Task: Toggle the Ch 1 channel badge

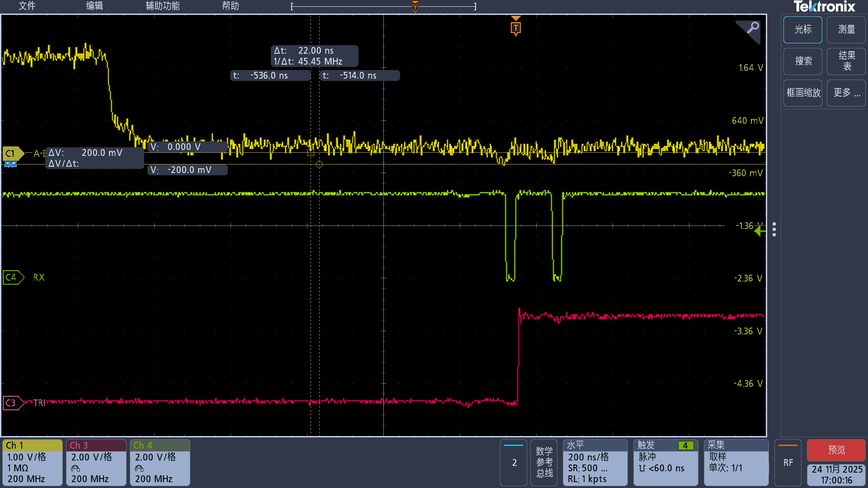Action: point(32,462)
